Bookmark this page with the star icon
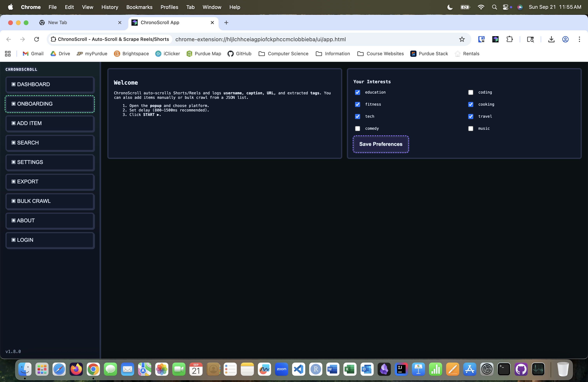The width and height of the screenshot is (588, 382). coord(462,39)
